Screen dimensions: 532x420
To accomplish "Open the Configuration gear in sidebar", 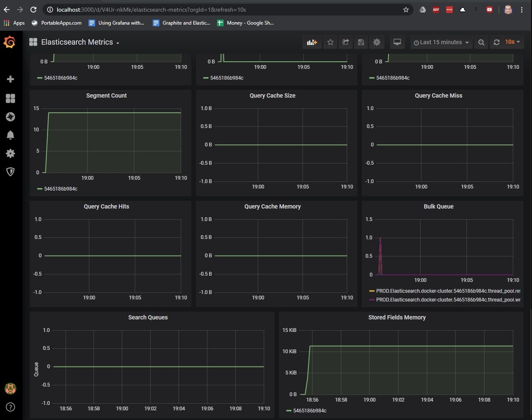I will (10, 153).
